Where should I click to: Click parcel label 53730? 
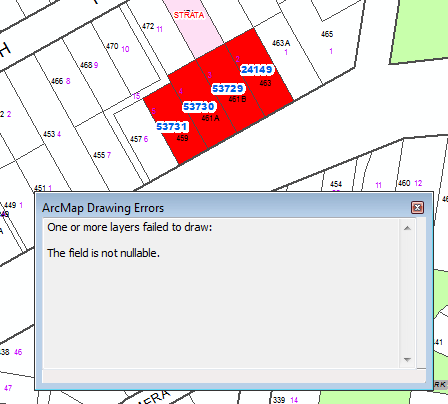coord(199,107)
